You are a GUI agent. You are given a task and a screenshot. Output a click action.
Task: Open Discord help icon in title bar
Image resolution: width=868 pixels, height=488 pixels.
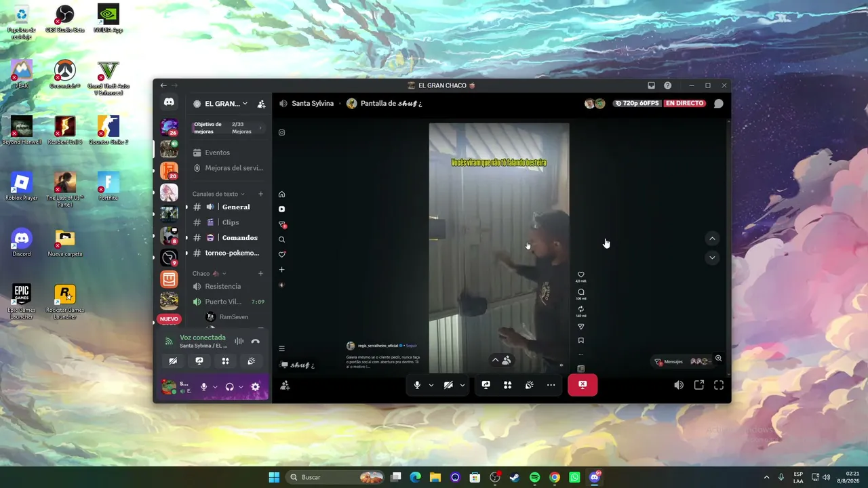(668, 85)
